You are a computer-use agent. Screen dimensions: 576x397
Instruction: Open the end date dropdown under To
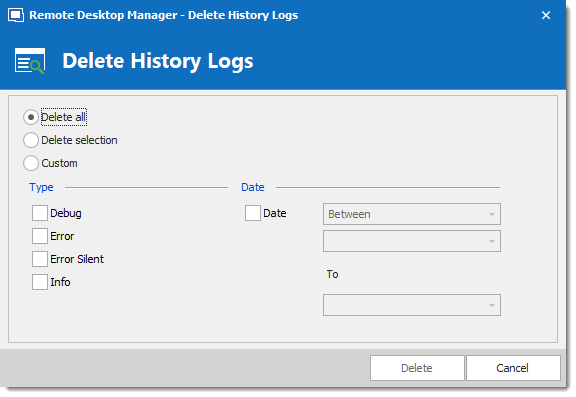click(412, 305)
